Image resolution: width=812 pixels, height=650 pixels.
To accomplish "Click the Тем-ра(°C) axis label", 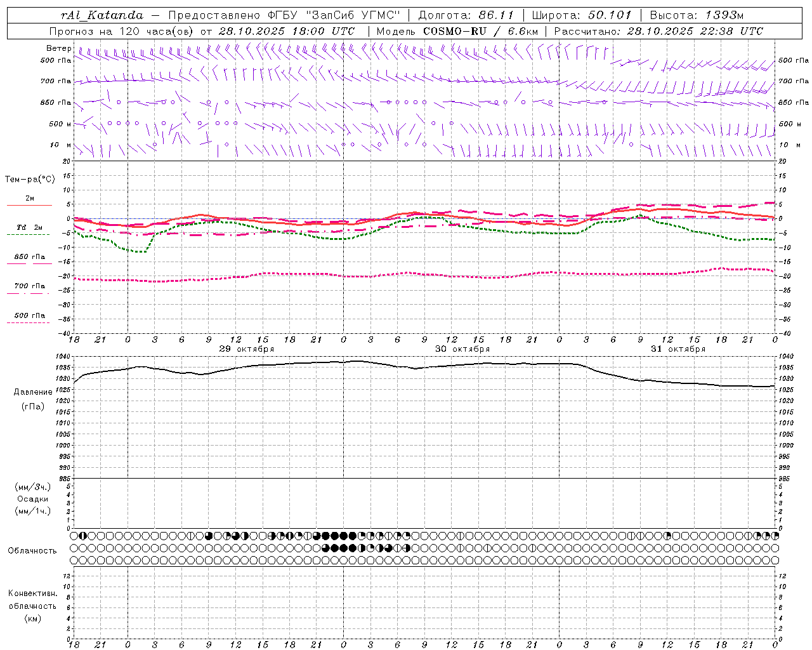I will 30,180.
